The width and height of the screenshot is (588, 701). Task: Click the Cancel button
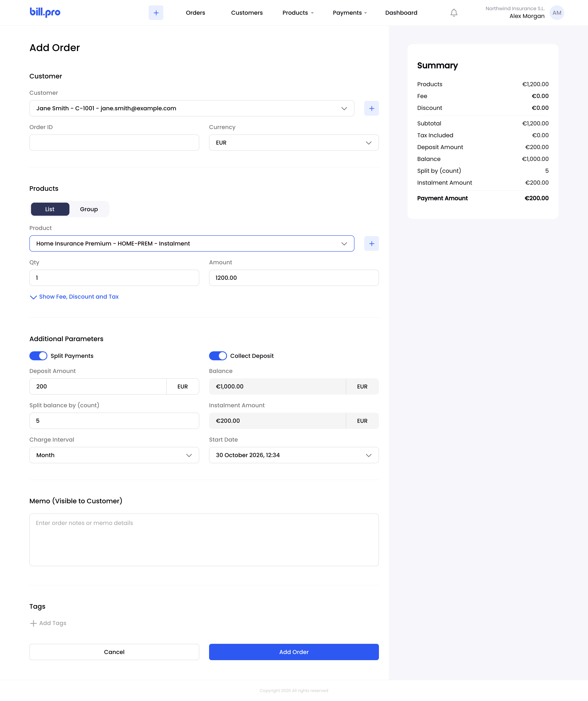114,652
